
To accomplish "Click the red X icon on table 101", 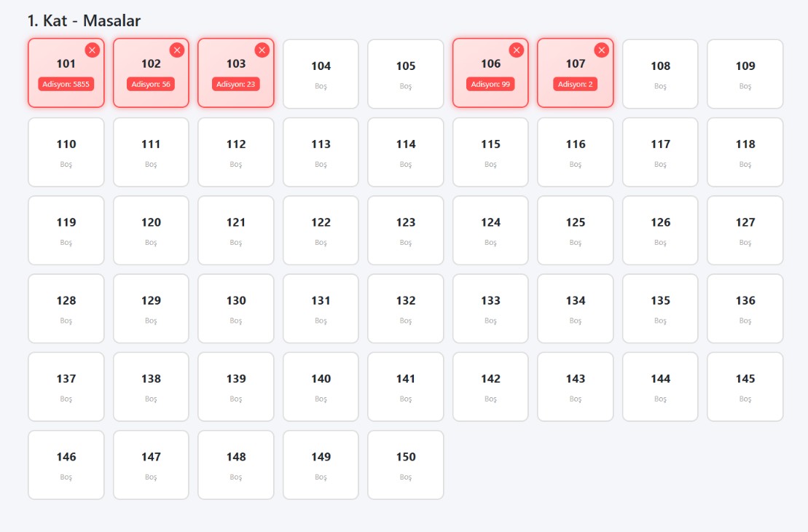I will click(92, 50).
